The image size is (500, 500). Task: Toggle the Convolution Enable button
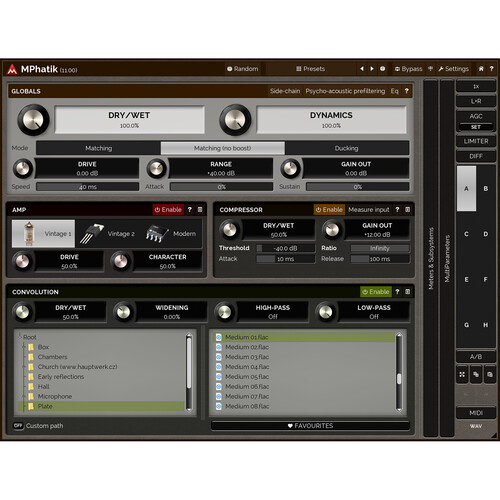point(376,292)
